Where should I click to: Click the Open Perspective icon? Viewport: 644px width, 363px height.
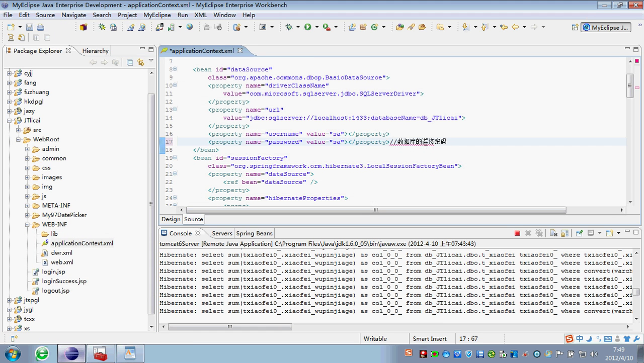[x=575, y=28]
